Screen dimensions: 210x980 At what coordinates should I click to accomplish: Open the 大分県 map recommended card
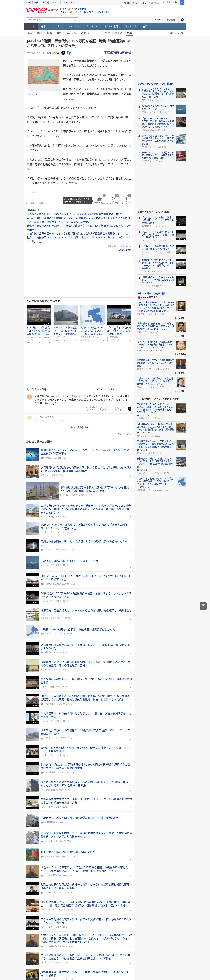click(x=92, y=315)
